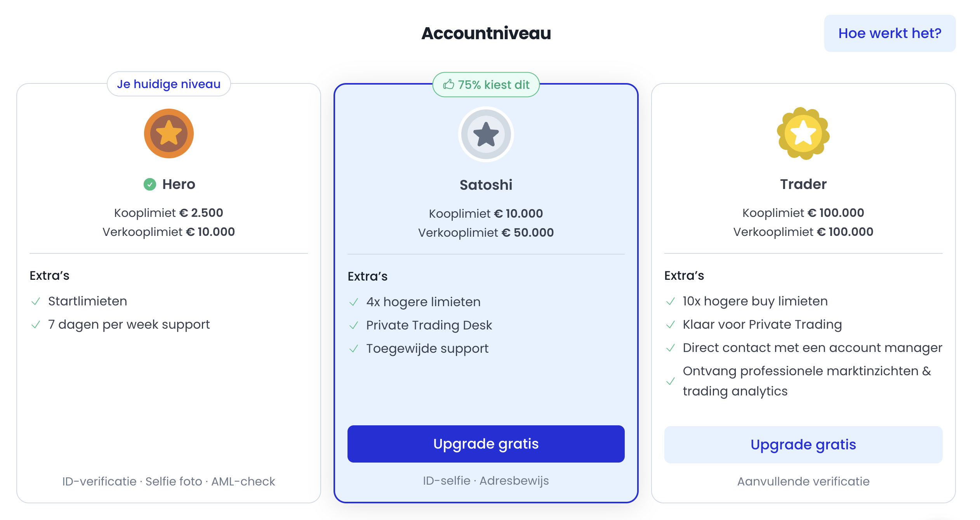Select the Satoshi plan title

coord(486,185)
